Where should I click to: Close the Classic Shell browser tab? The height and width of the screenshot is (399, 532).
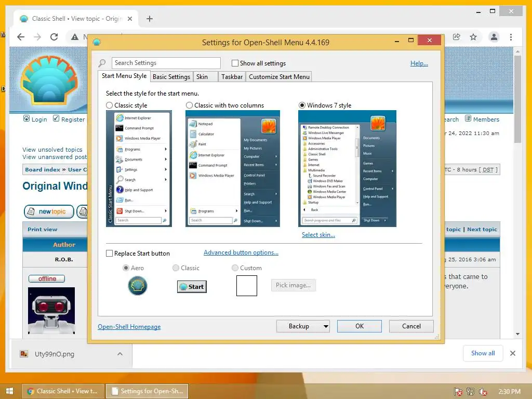click(x=129, y=19)
